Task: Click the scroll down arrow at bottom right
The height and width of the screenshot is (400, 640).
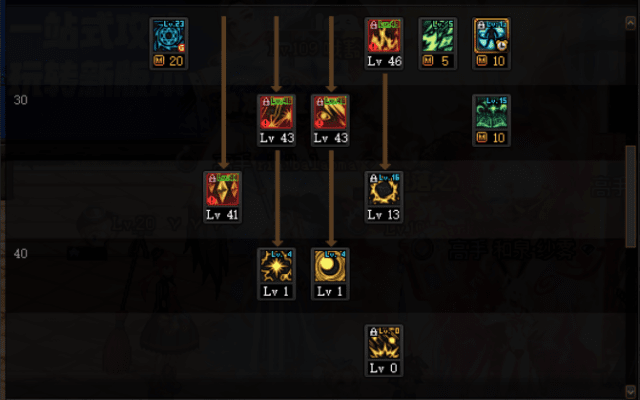Action: (630, 390)
